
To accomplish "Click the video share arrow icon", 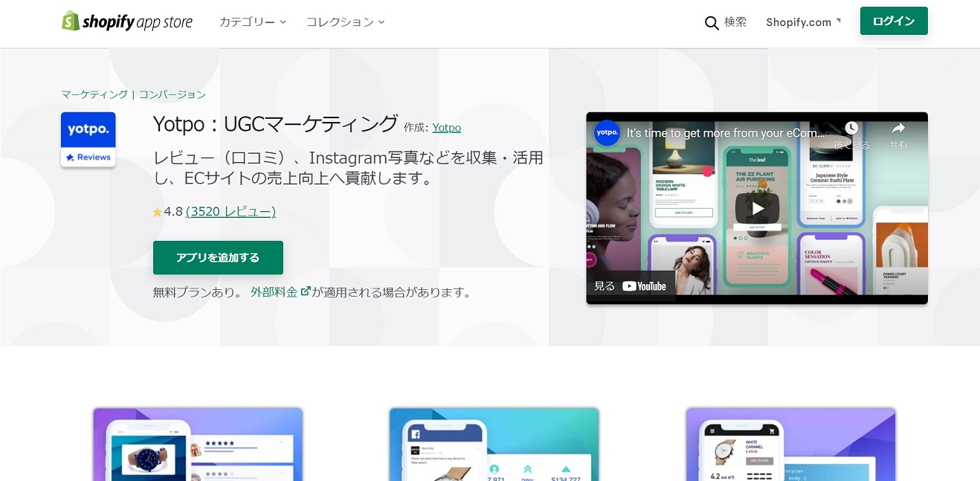I will [x=898, y=129].
